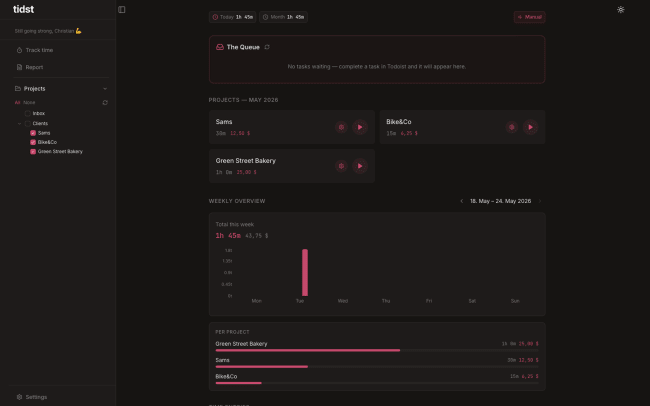
Task: Toggle the sidebar panel icon
Action: [x=121, y=10]
